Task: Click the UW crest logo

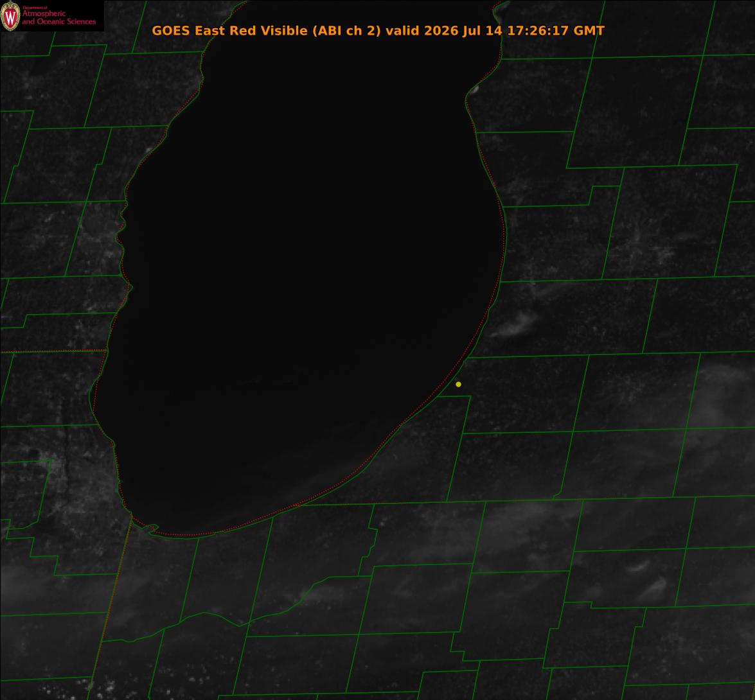Action: tap(10, 16)
